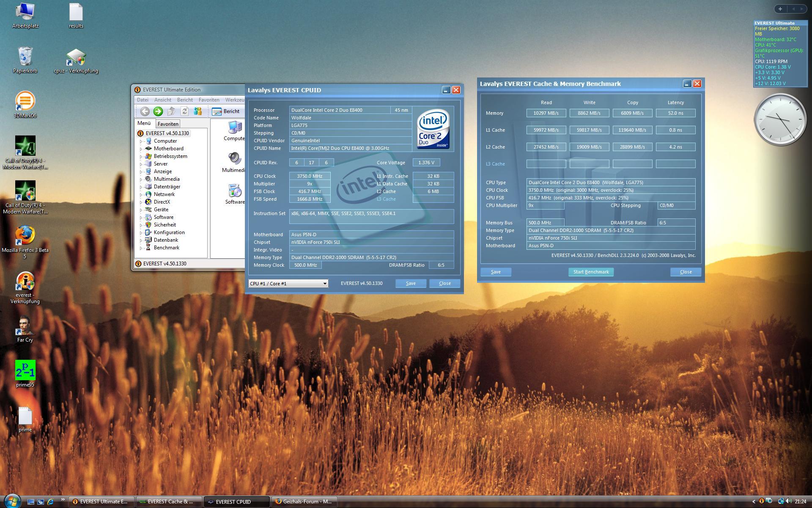This screenshot has width=812, height=508.
Task: Click Save in Cache & Memory Benchmark
Action: [x=496, y=272]
